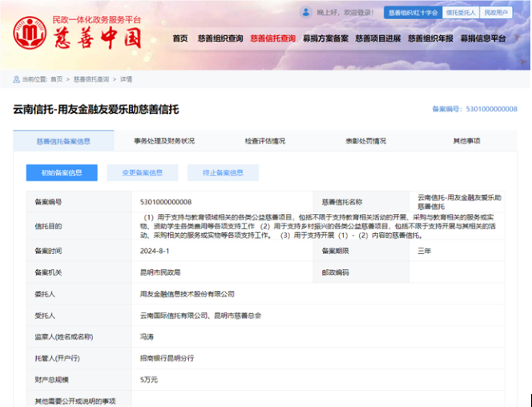The image size is (532, 407).
Task: Click 慈善信托查询 in the breadcrumb trail
Action: point(91,79)
